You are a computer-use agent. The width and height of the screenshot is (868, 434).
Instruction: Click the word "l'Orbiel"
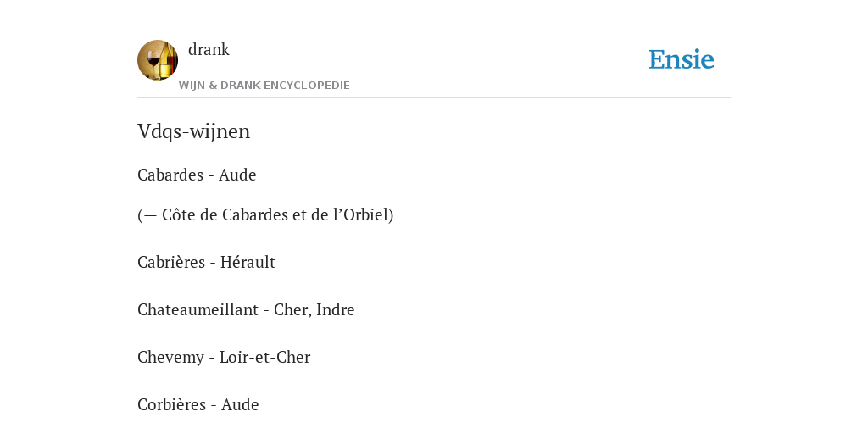[x=361, y=214]
